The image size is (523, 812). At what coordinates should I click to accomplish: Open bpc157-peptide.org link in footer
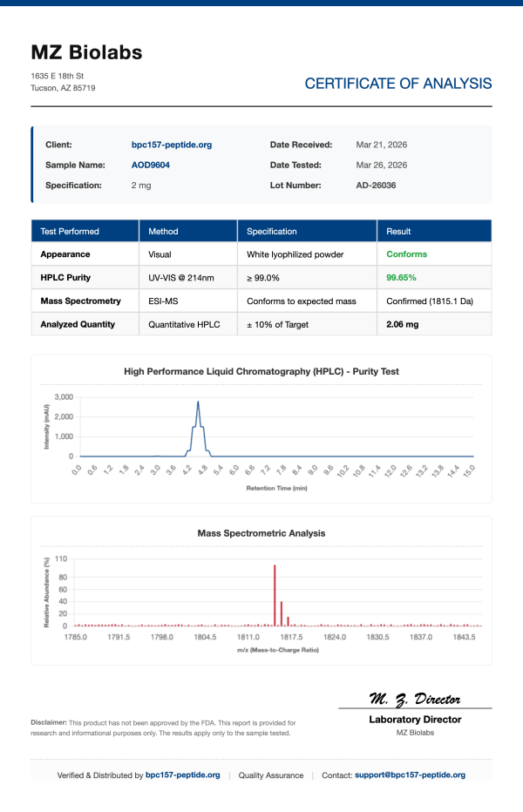coord(182,775)
